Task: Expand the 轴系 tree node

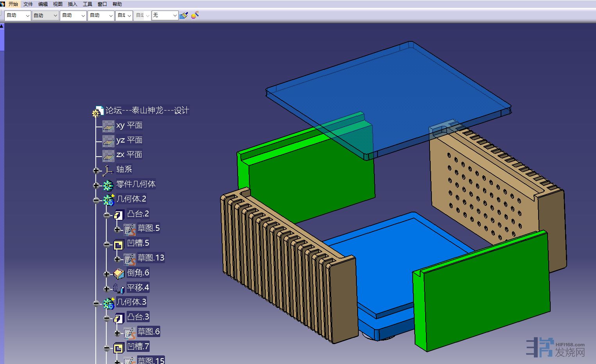Action: point(96,170)
